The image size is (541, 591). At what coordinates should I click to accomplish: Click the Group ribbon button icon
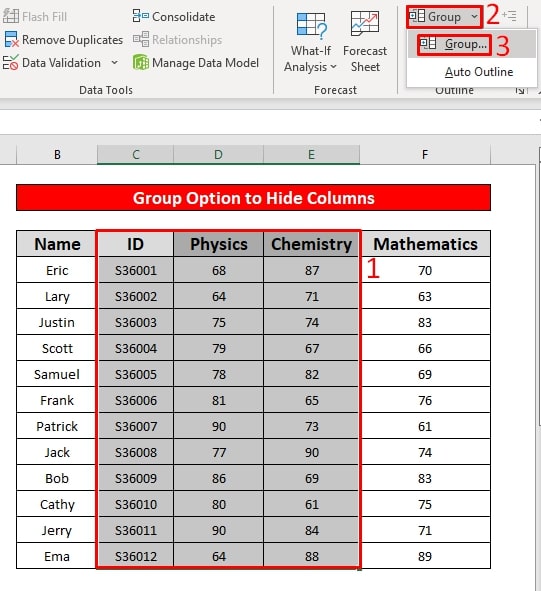tap(417, 16)
